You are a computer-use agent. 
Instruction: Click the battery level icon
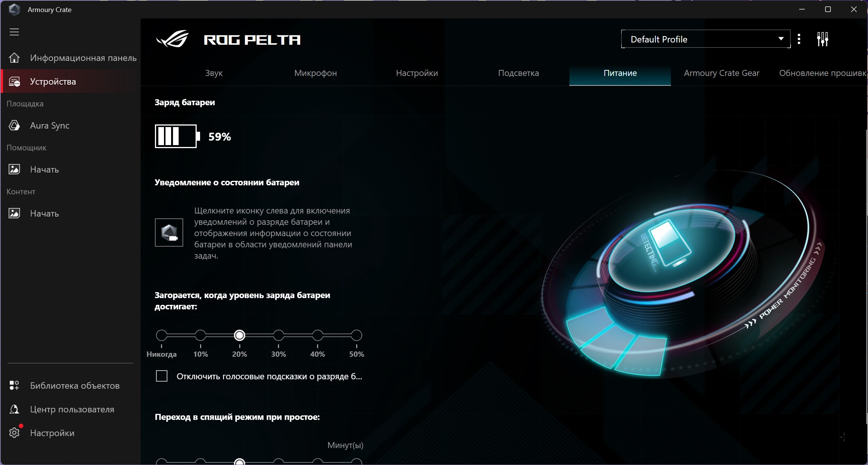point(177,136)
